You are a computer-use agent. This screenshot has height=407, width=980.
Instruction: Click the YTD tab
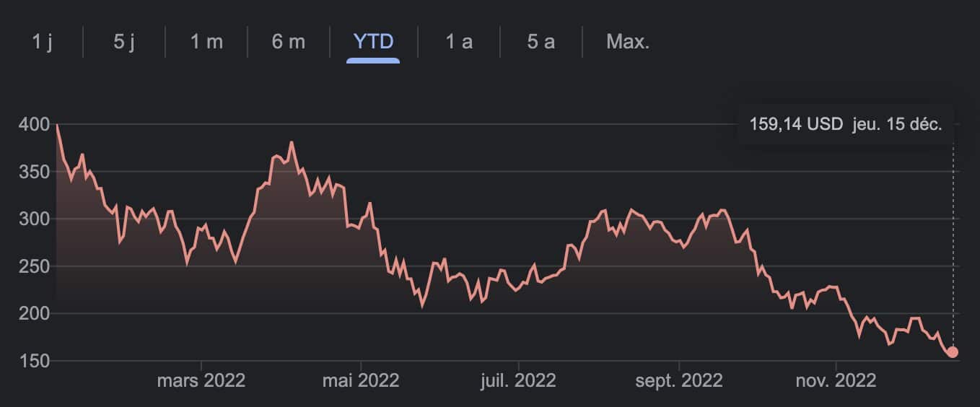coord(373,42)
